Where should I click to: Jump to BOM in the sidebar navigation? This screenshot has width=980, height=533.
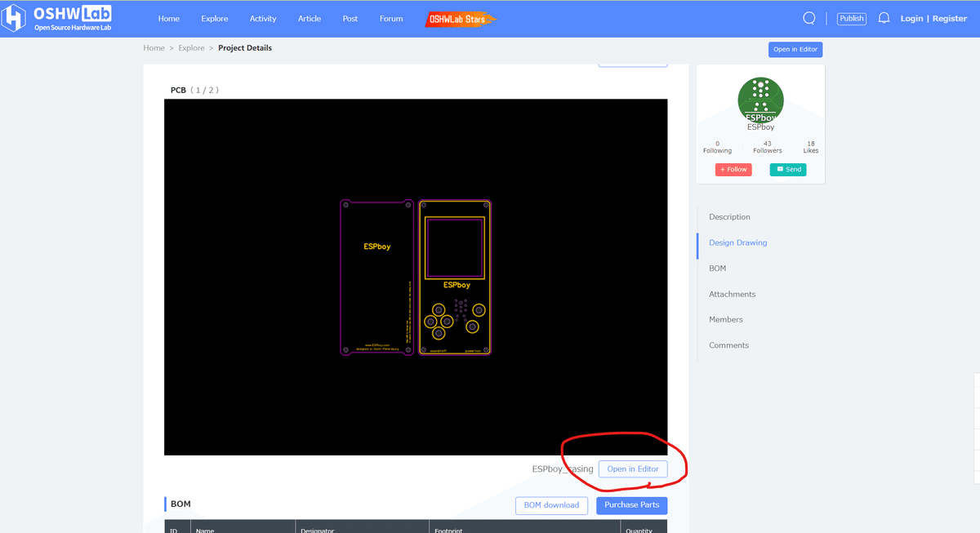[718, 269]
